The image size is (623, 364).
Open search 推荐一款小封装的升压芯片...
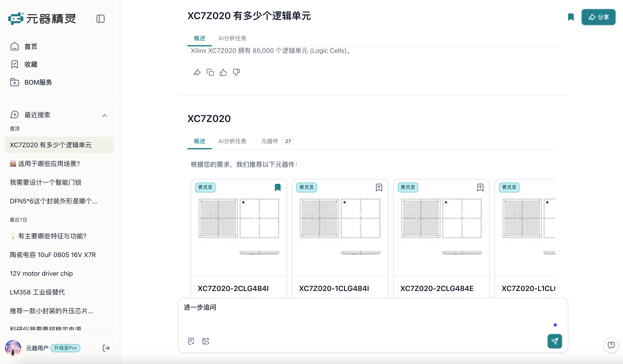[x=59, y=311]
